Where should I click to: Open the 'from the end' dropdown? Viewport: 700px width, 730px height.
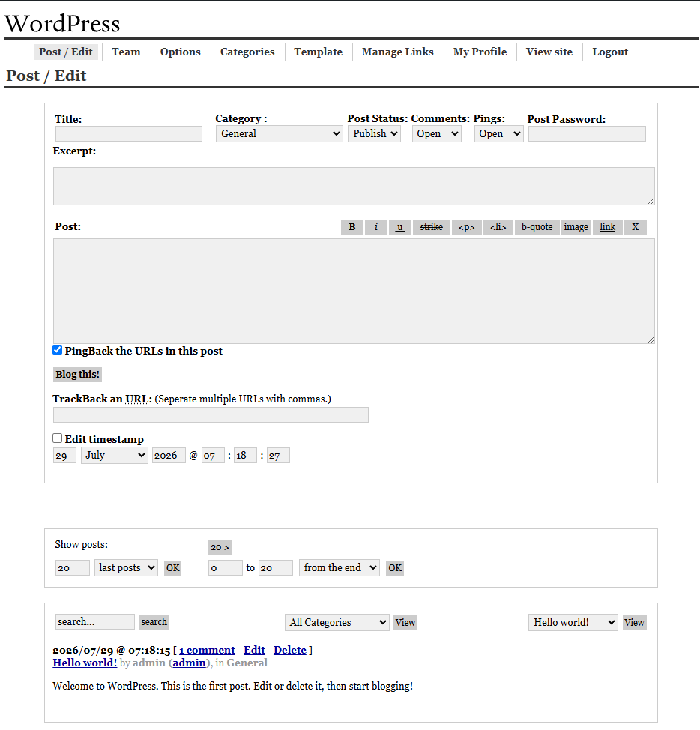click(x=340, y=568)
